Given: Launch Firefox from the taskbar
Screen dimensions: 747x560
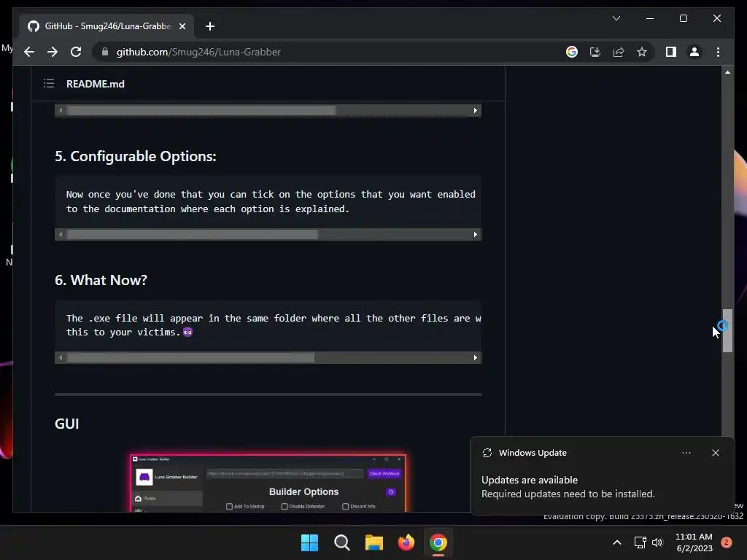Looking at the screenshot, I should [406, 542].
